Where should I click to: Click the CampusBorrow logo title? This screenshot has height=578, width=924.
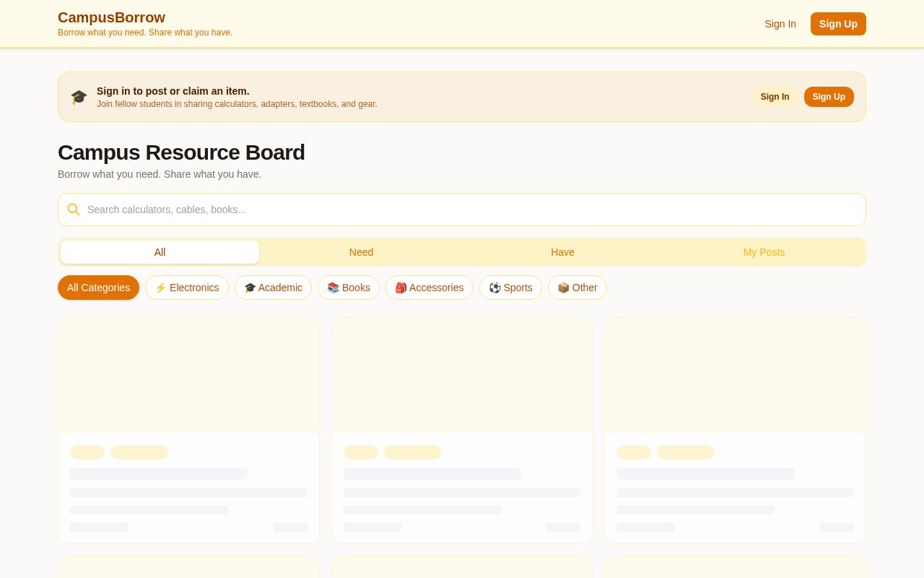click(x=111, y=17)
